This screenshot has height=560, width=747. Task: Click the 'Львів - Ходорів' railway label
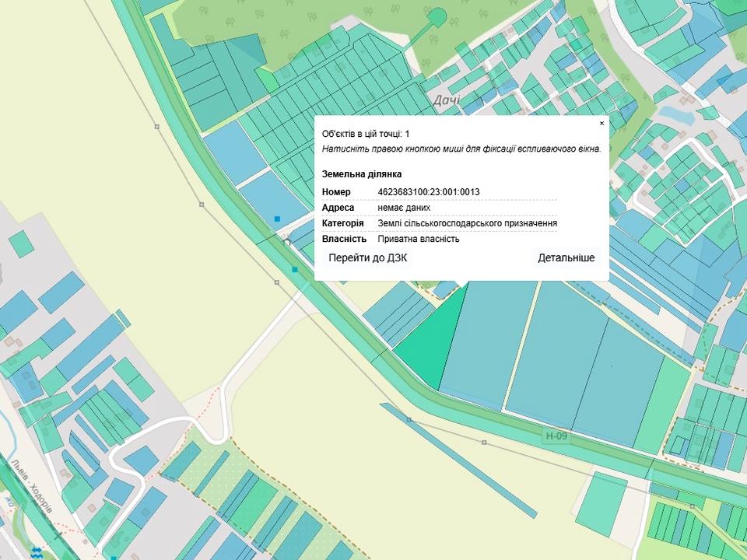(x=31, y=486)
